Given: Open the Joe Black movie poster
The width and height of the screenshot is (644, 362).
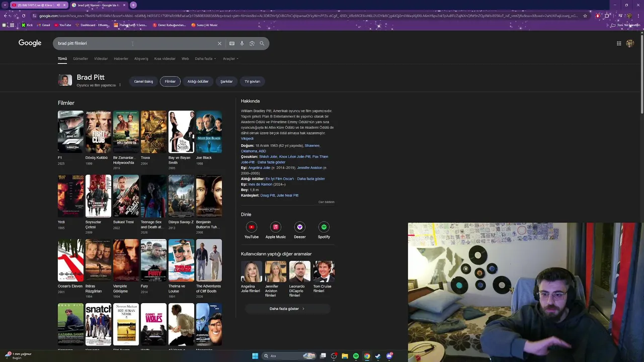Looking at the screenshot, I should pyautogui.click(x=209, y=132).
